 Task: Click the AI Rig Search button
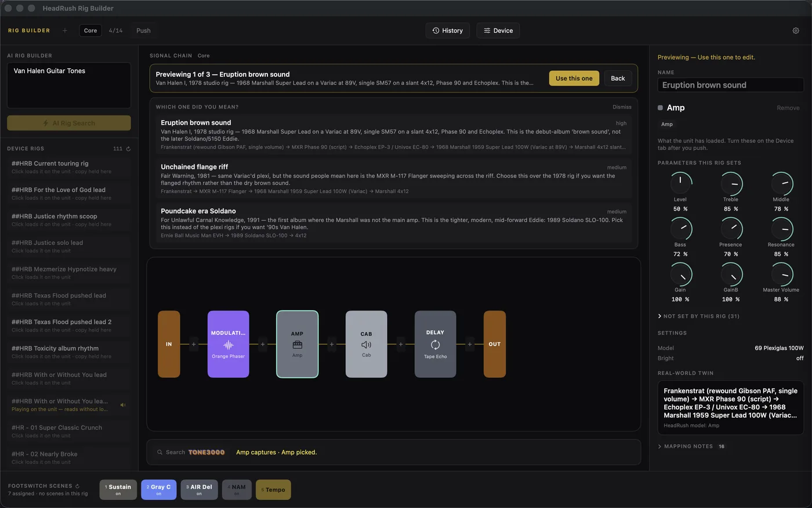[69, 123]
